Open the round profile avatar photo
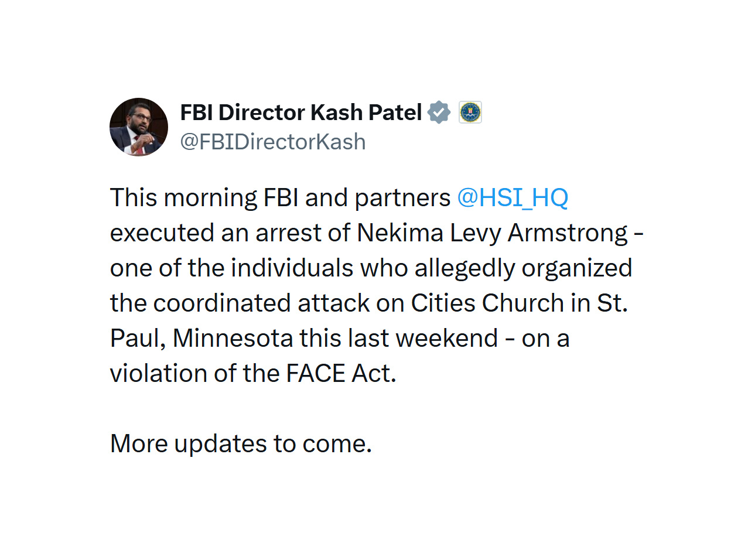755x560 pixels. (139, 127)
